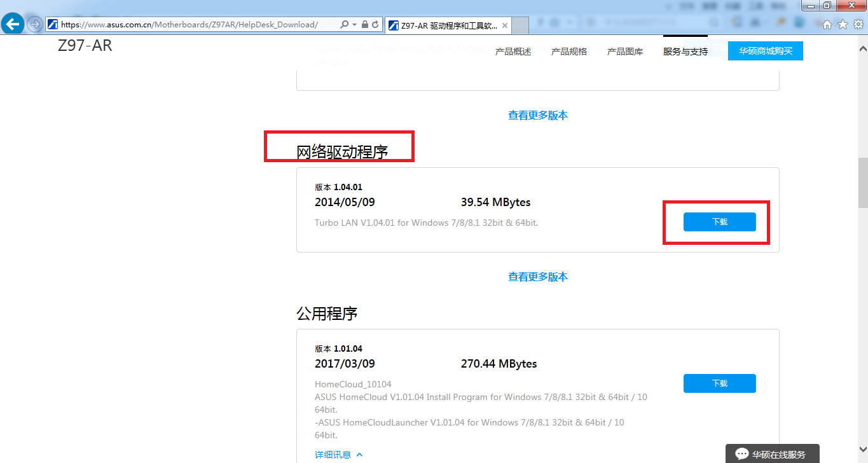Click 查看更多版本 above 网络驱动程序 section
The image size is (868, 463).
pos(538,115)
